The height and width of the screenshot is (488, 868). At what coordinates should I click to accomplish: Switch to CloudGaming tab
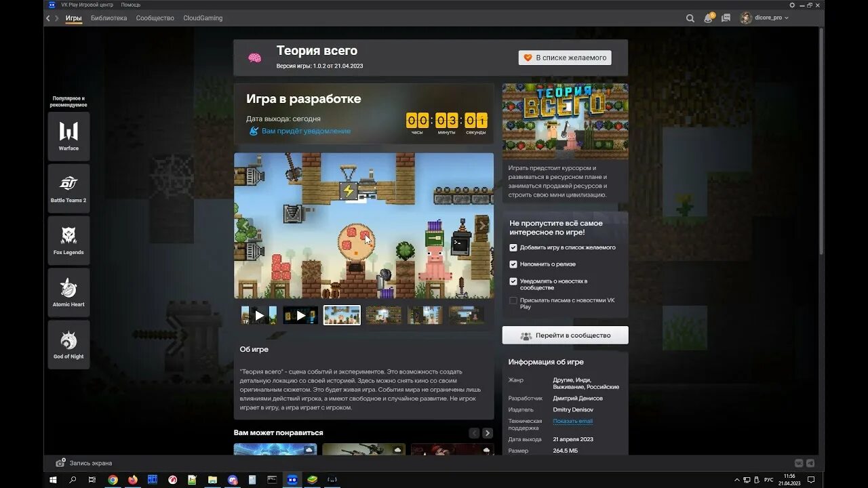(x=203, y=18)
